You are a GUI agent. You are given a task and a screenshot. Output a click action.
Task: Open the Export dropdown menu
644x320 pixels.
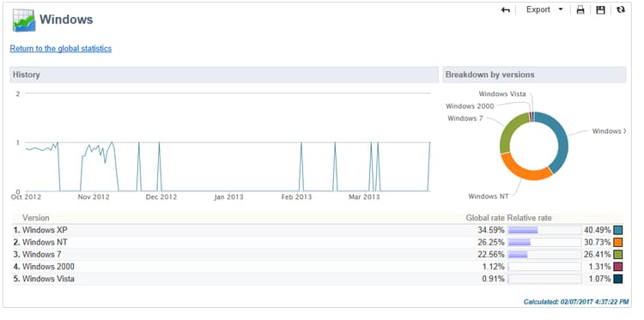tap(544, 9)
